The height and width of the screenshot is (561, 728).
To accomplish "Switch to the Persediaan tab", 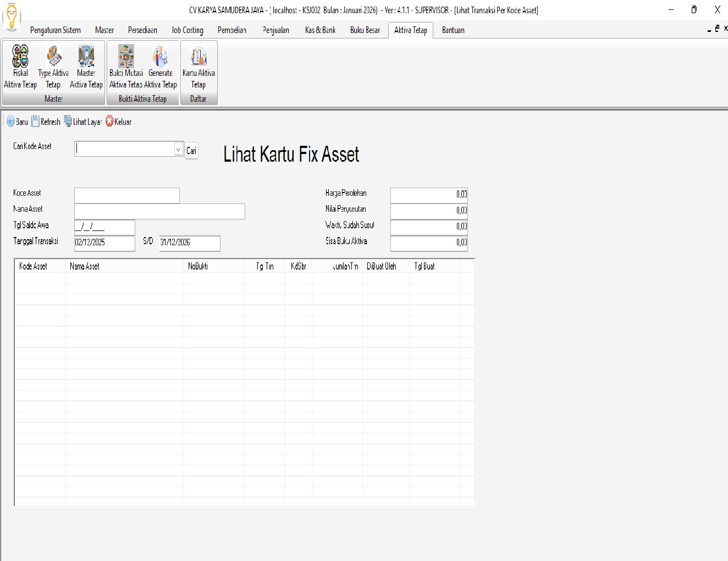I will [142, 30].
